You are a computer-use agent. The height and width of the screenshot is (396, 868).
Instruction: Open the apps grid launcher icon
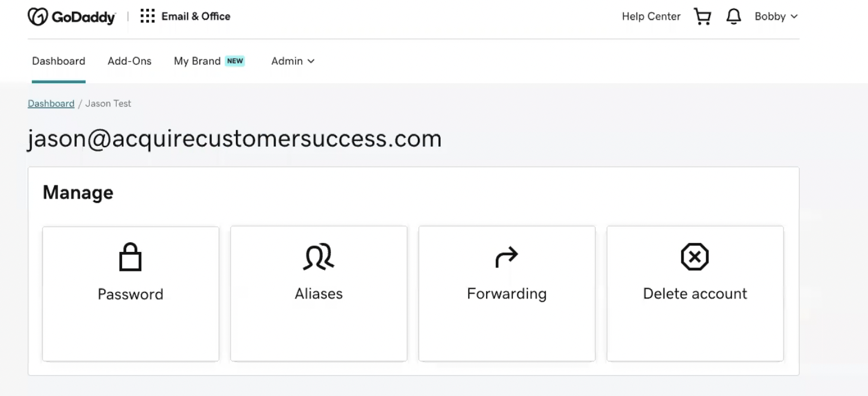pos(147,16)
